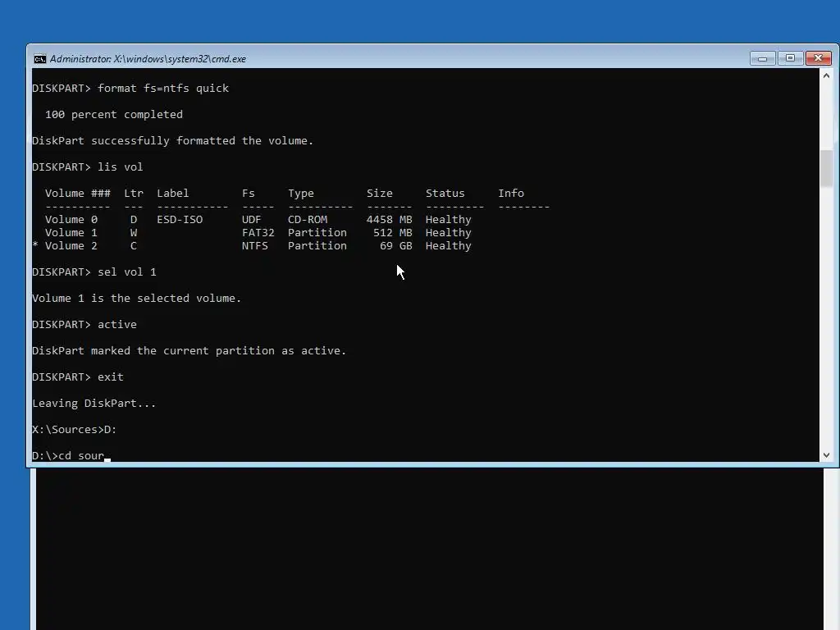Click the 'Info' column header

point(511,194)
